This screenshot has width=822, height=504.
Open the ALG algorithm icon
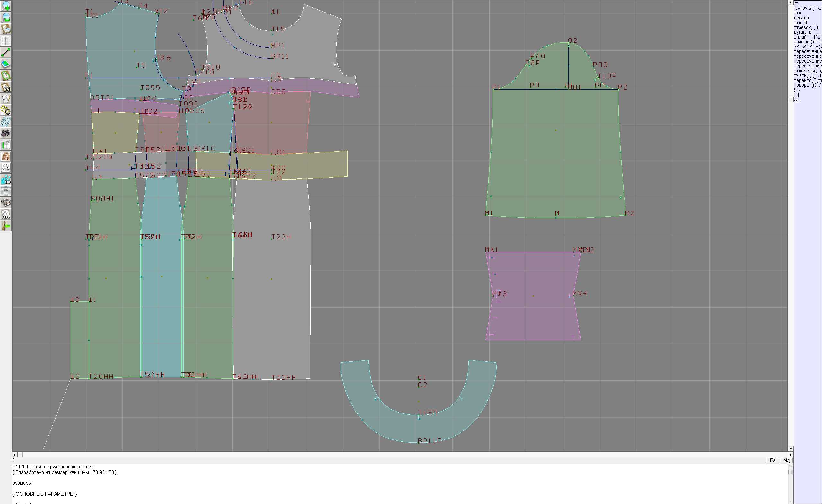(x=6, y=214)
